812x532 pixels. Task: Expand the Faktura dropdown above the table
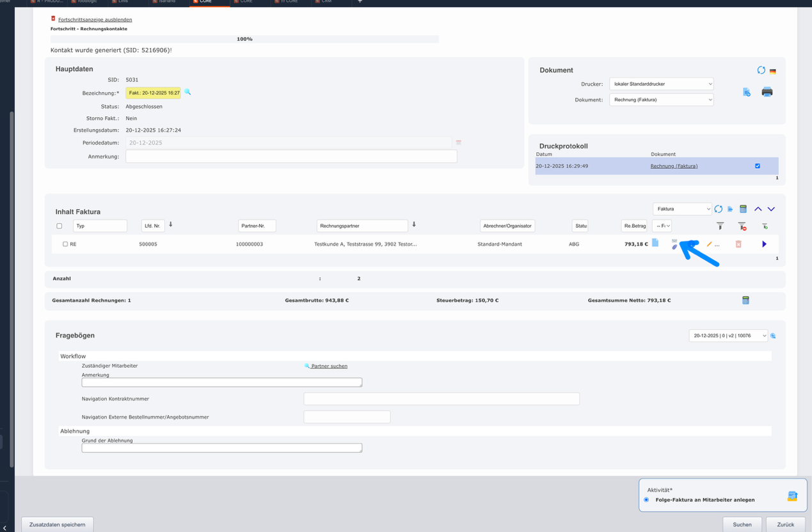682,209
